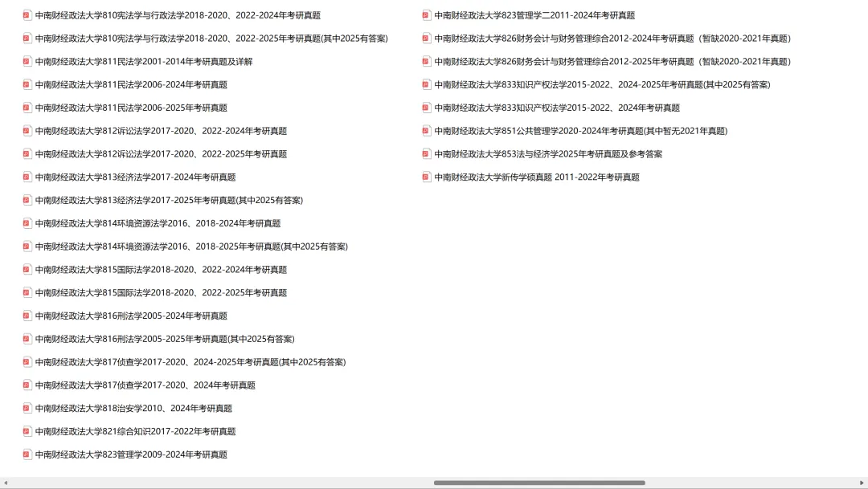This screenshot has height=489, width=868.
Task: Click PDF icon of 812诉讼法学 2022-2024年 file
Action: (27, 131)
